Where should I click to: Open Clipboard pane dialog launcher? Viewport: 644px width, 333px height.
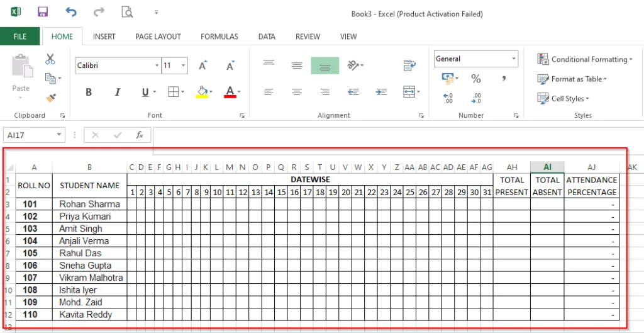[63, 116]
